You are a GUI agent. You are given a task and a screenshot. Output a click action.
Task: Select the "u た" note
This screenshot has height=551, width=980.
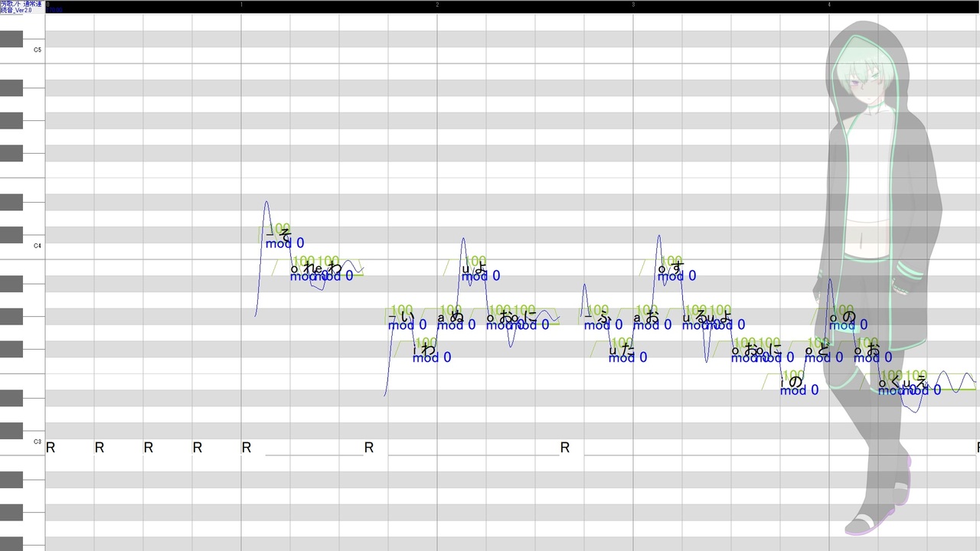(x=621, y=350)
